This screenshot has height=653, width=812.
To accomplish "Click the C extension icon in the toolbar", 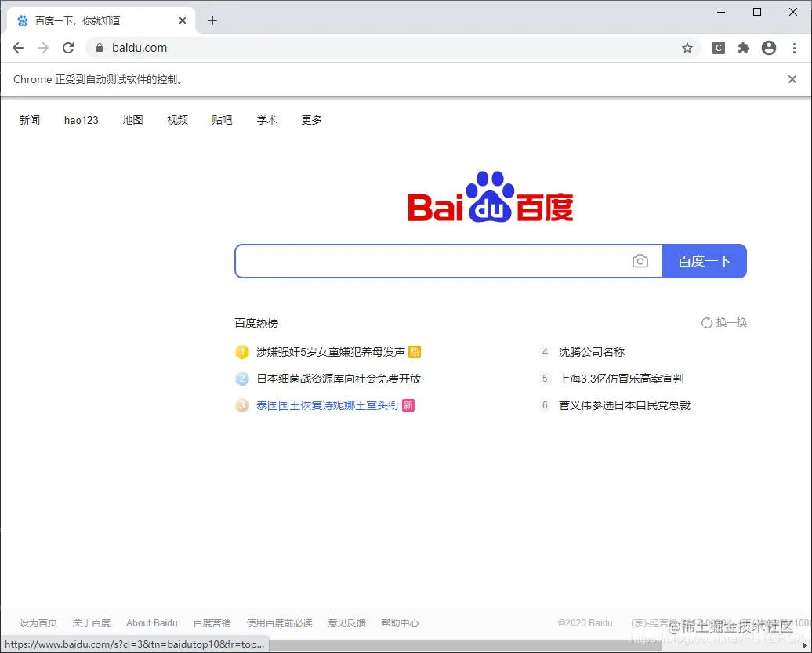I will pyautogui.click(x=718, y=48).
